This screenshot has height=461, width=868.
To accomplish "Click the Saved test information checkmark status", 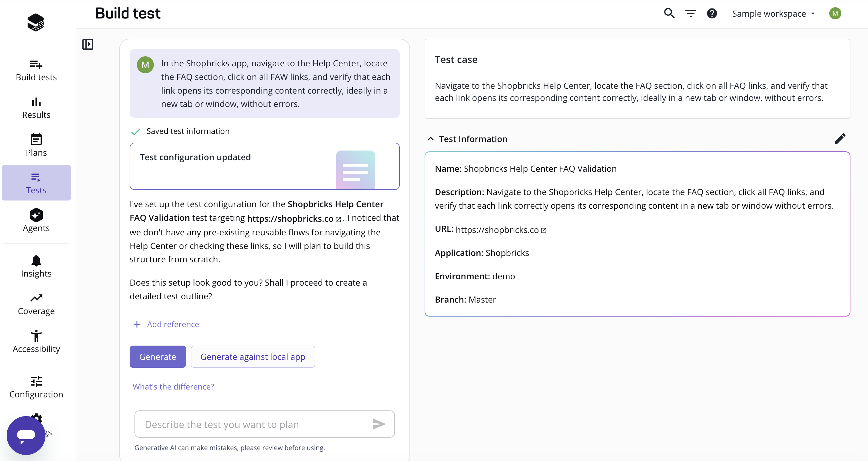I will pos(180,131).
